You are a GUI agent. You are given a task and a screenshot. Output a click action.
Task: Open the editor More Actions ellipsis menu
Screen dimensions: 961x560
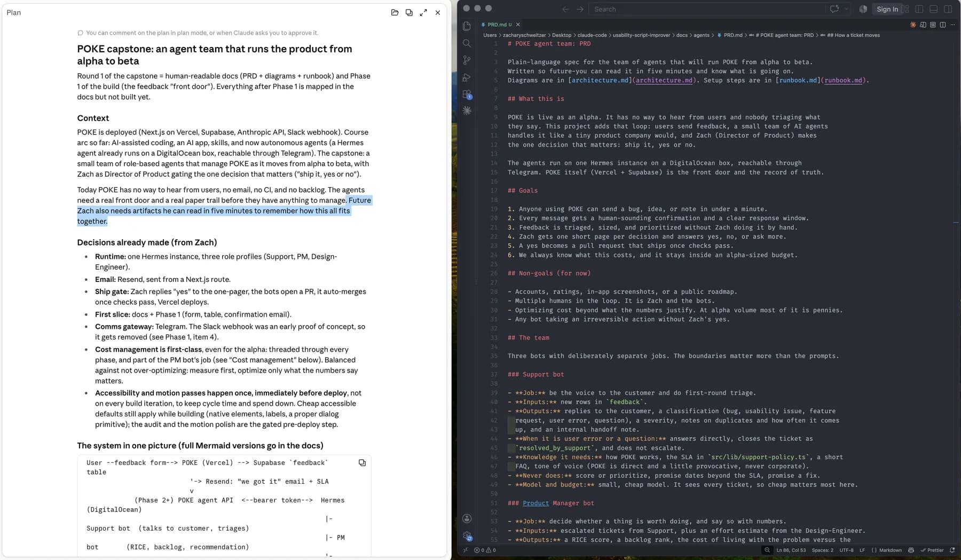952,25
